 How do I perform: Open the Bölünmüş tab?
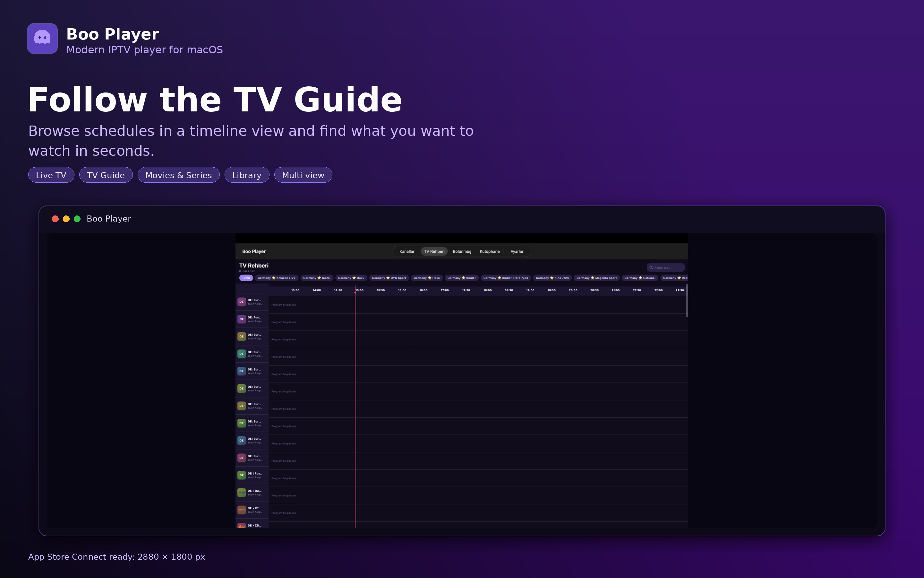[x=462, y=251]
